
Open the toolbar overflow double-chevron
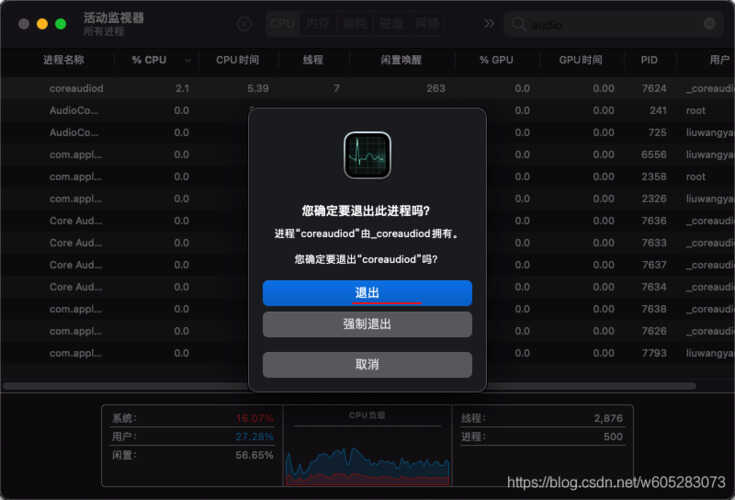[489, 23]
